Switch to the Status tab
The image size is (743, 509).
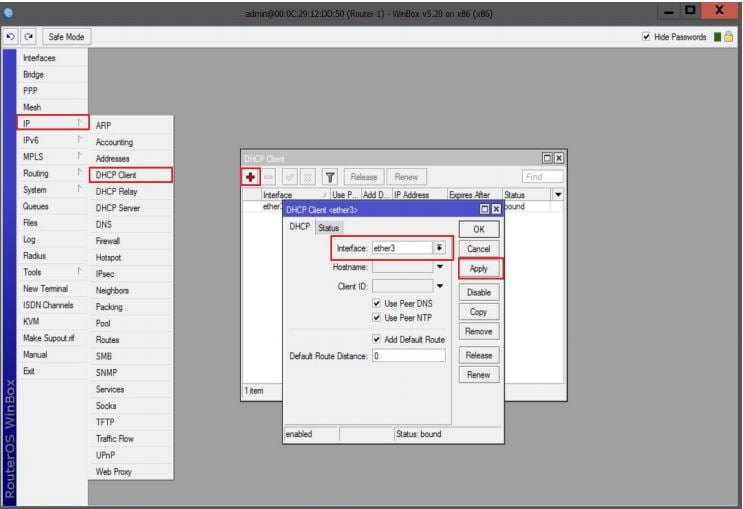[328, 228]
